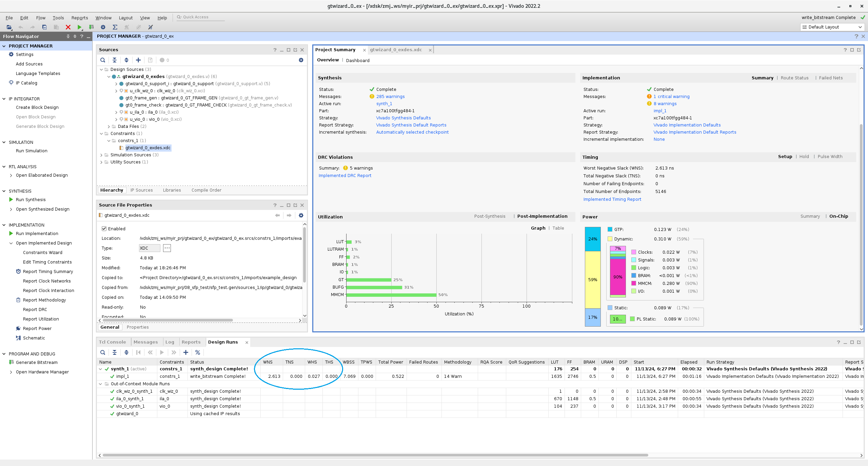Click the copy document toolbar icon

(x=44, y=27)
